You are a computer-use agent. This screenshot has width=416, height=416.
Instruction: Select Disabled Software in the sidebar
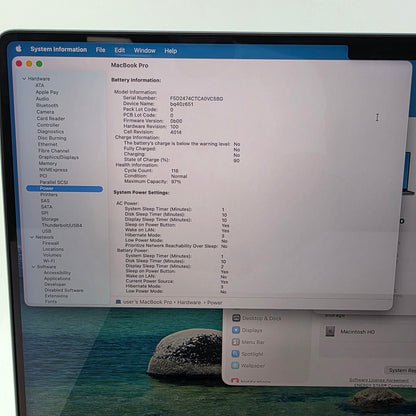coord(64,290)
